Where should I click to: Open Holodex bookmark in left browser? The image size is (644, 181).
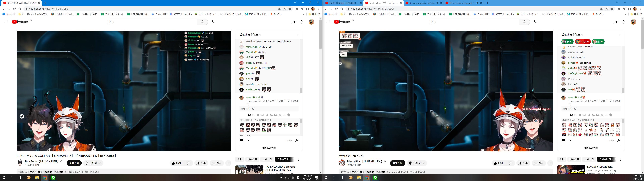coord(181,14)
